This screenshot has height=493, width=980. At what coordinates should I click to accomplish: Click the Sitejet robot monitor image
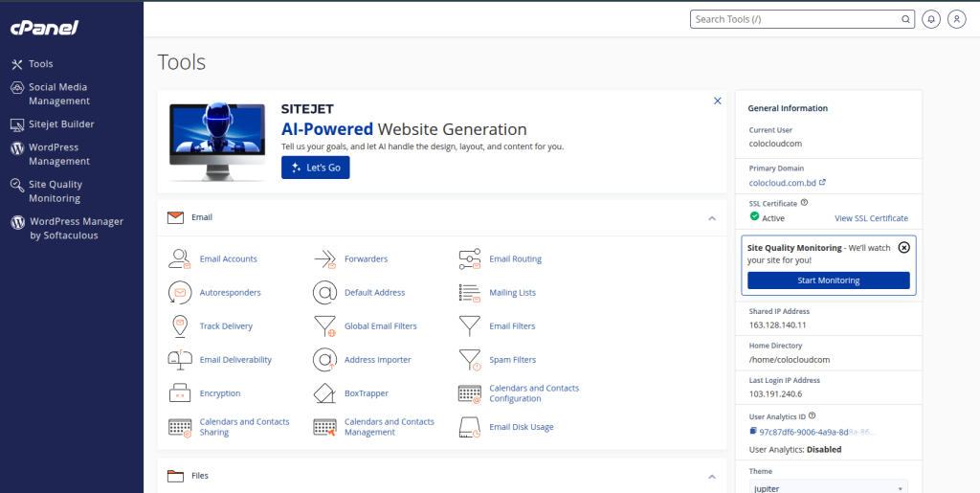pos(217,143)
